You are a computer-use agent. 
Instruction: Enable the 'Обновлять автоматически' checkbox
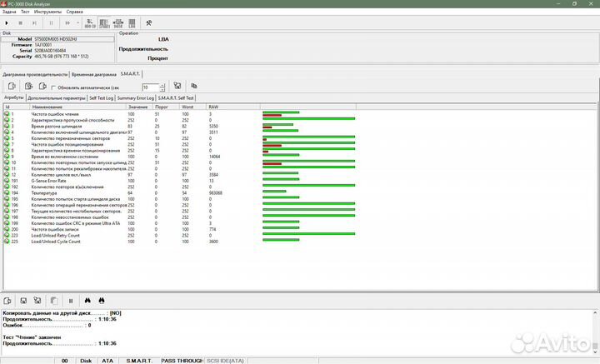click(x=53, y=87)
